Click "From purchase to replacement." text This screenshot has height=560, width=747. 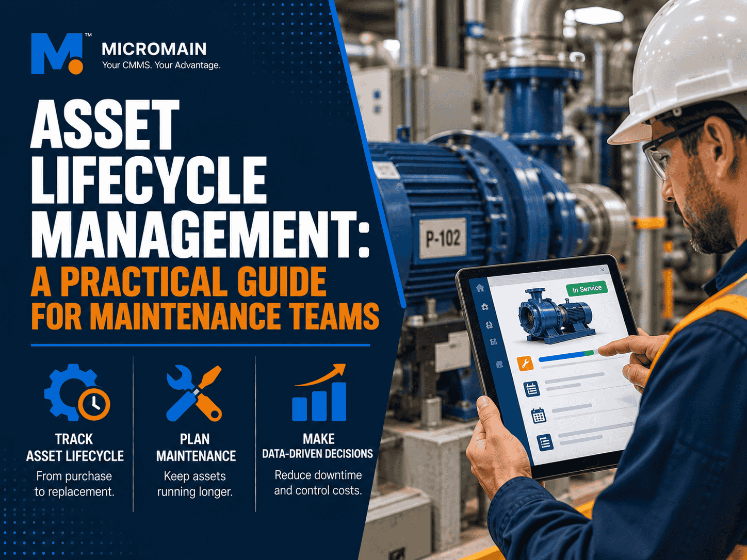coord(74,484)
